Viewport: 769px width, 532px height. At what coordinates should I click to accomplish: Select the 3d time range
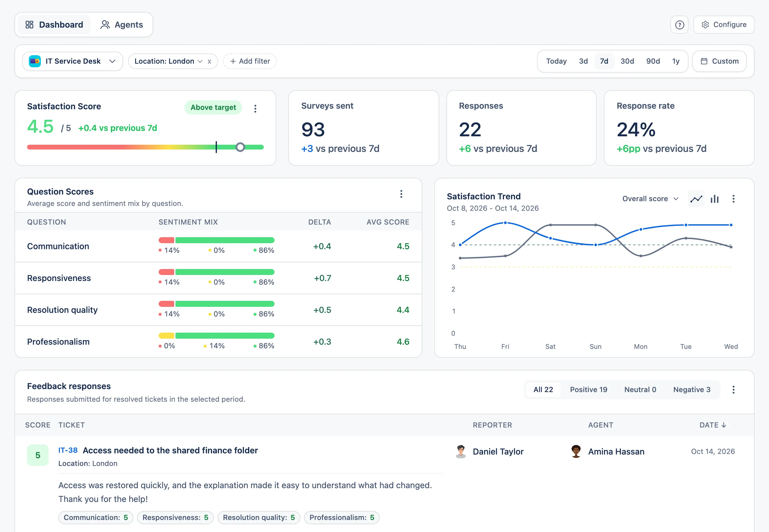point(583,61)
